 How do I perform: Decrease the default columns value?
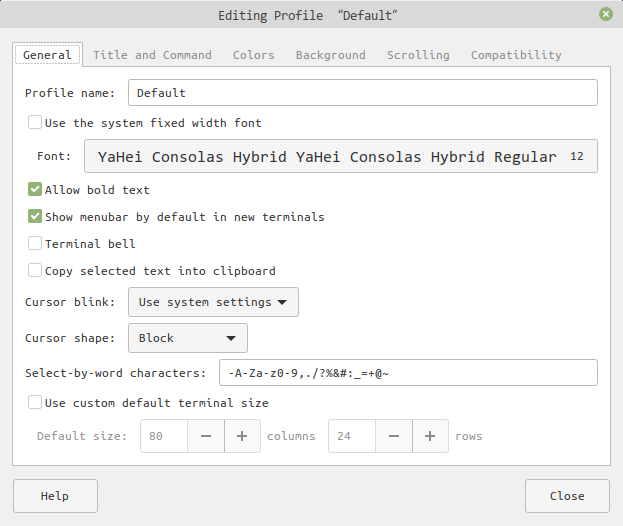tap(206, 436)
